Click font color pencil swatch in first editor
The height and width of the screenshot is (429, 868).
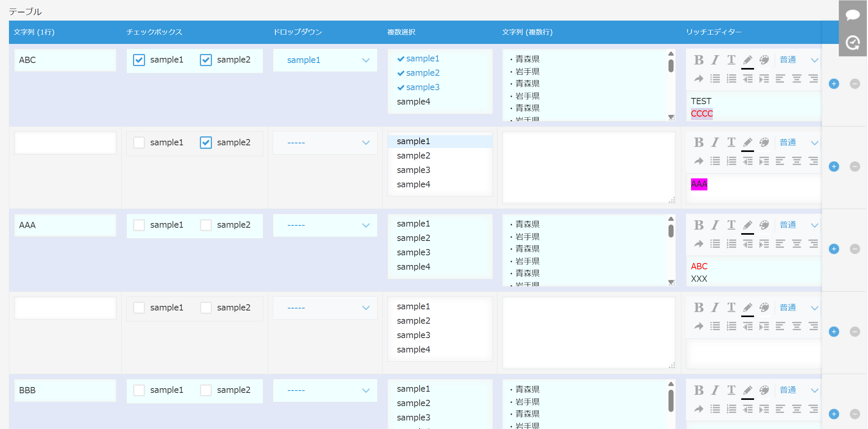point(747,60)
